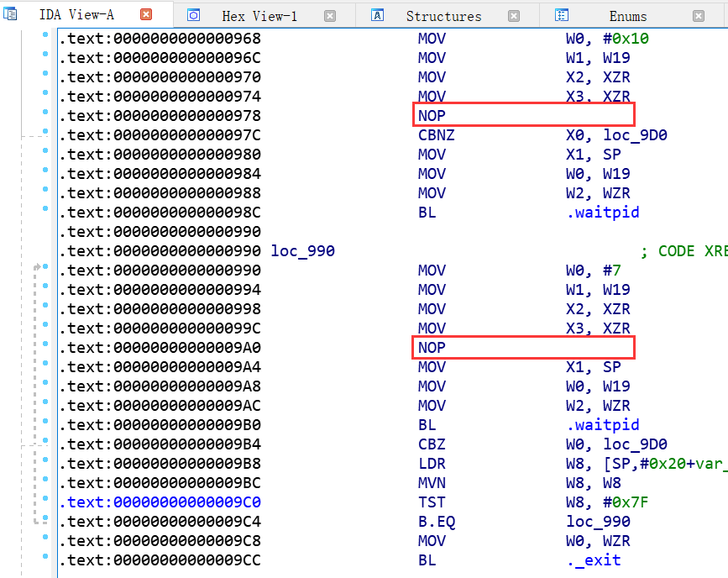This screenshot has height=578, width=728.
Task: Close the Hex View-1 tab
Action: (330, 16)
